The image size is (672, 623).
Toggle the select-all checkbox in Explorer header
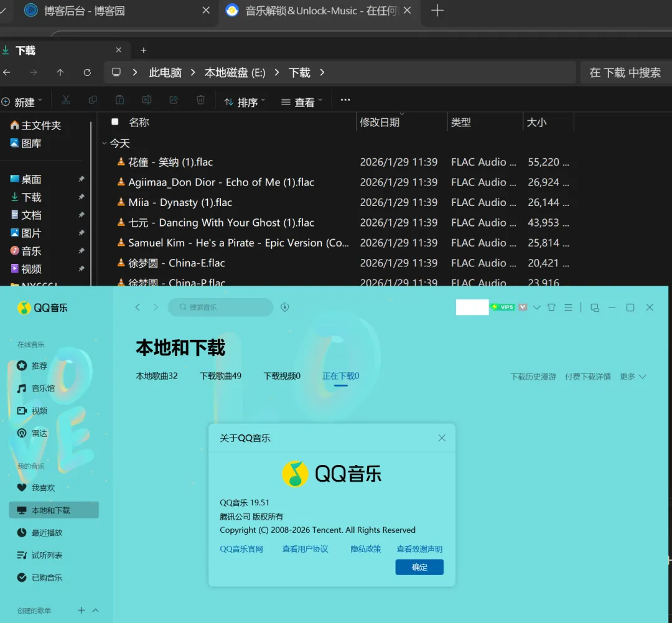click(x=115, y=122)
